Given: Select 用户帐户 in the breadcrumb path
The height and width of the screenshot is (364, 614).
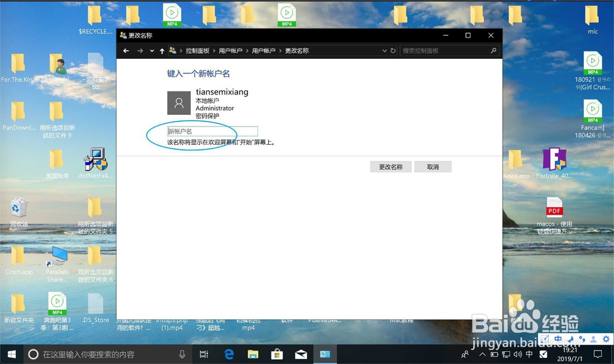Looking at the screenshot, I should click(x=231, y=51).
